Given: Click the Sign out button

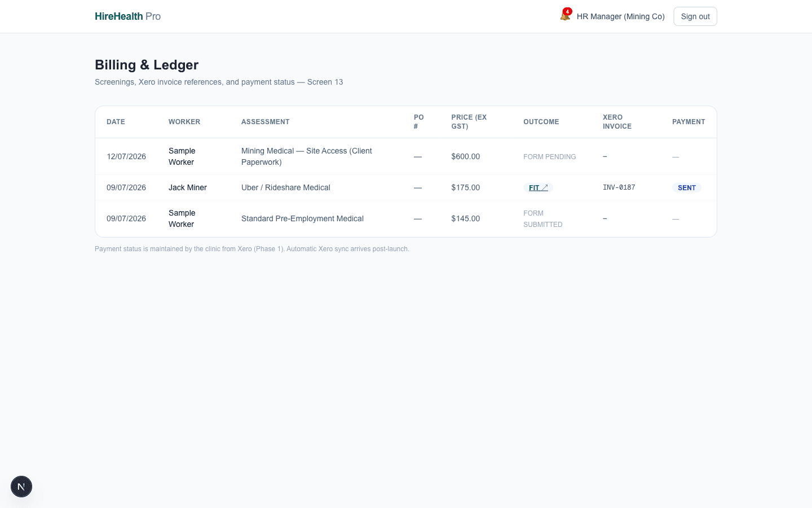Looking at the screenshot, I should (695, 16).
